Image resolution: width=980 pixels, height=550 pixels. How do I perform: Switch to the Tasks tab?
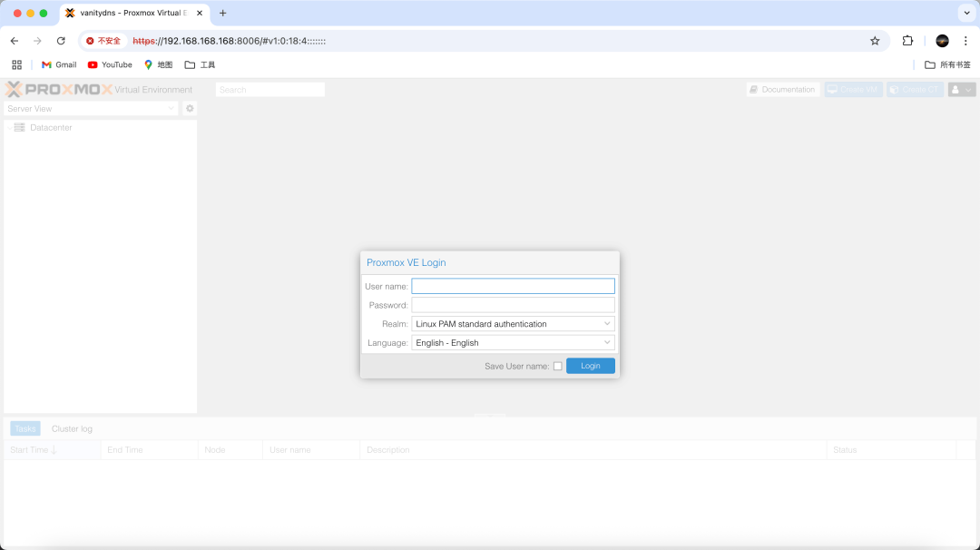tap(25, 428)
